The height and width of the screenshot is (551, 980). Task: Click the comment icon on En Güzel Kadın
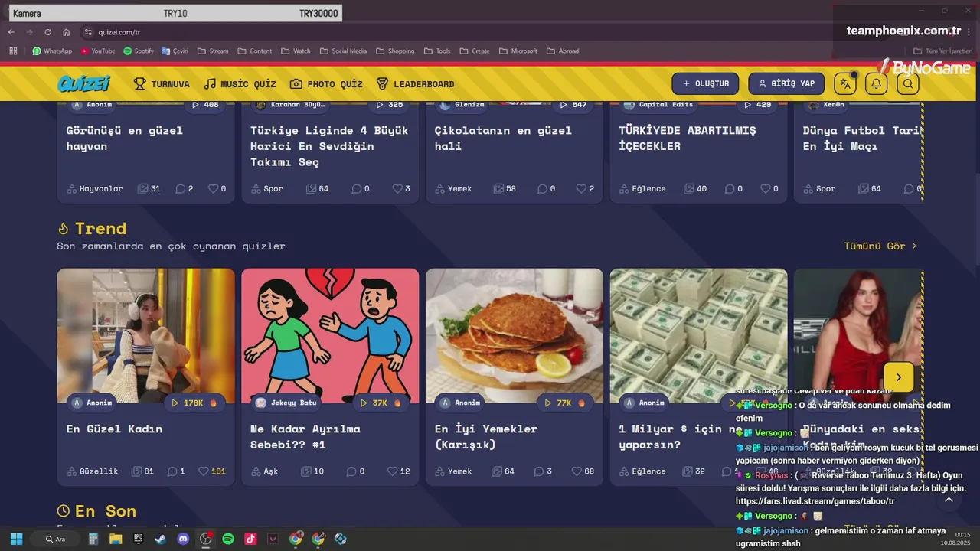click(172, 471)
